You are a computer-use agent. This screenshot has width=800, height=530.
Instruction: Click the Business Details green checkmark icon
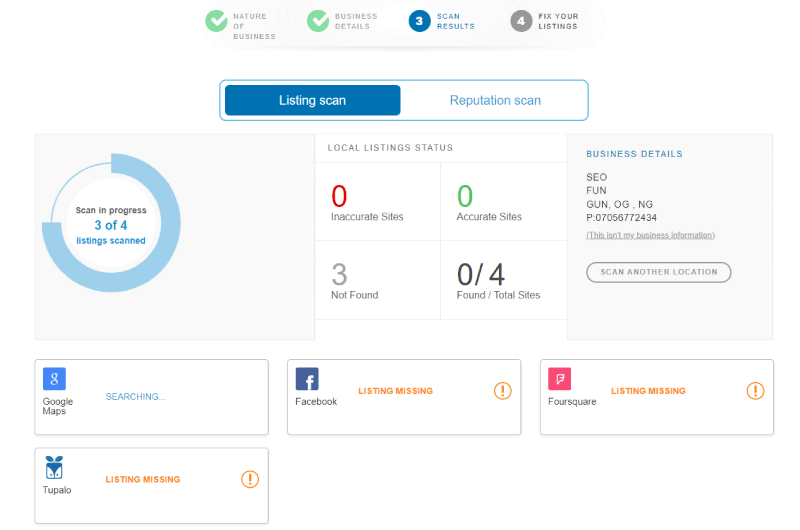coord(318,21)
